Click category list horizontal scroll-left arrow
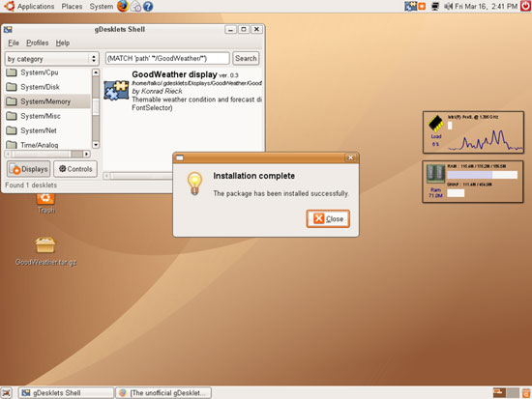532x399 pixels. (8, 154)
